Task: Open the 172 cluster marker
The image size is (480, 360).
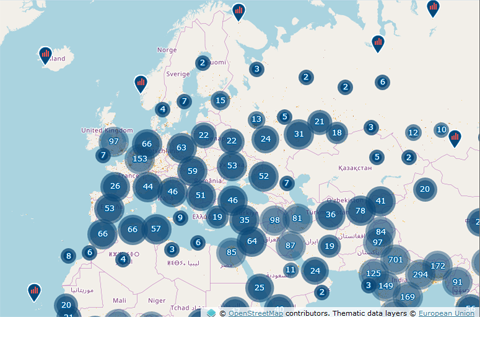Action: (438, 266)
